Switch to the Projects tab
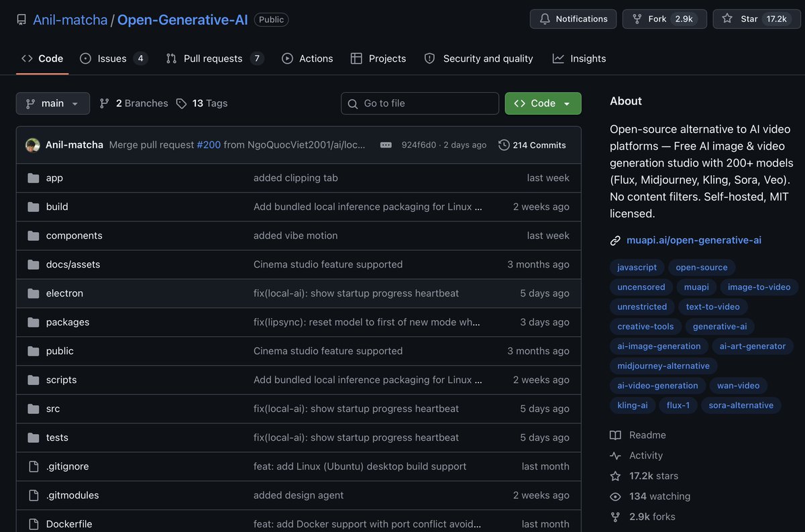The image size is (805, 532). pos(378,58)
